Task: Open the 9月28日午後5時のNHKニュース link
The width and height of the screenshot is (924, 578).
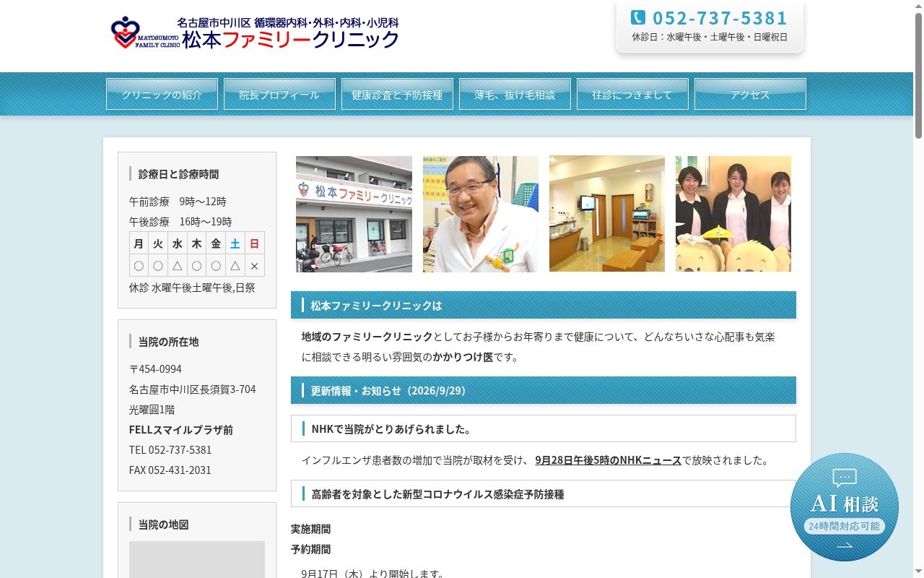Action: [608, 460]
